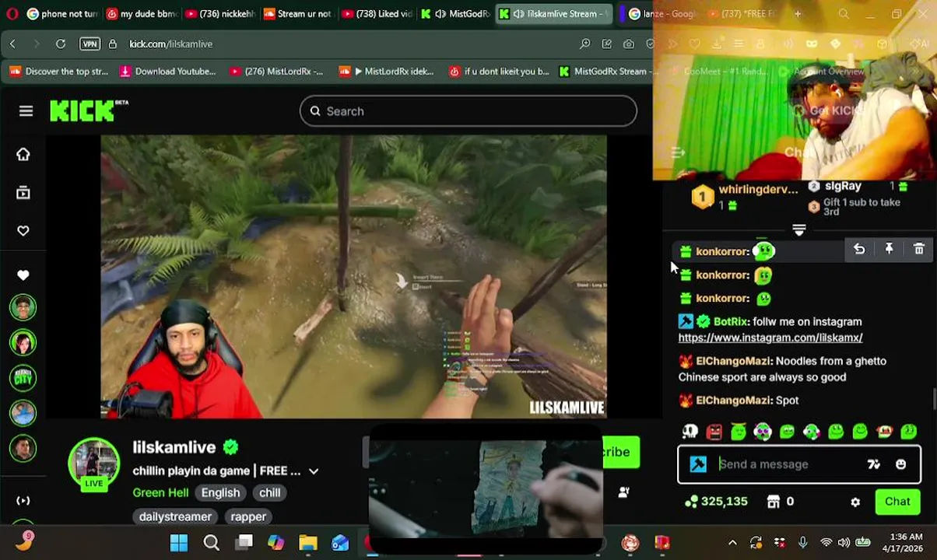Open lilskamlive's LIVE profile avatar

pyautogui.click(x=93, y=464)
